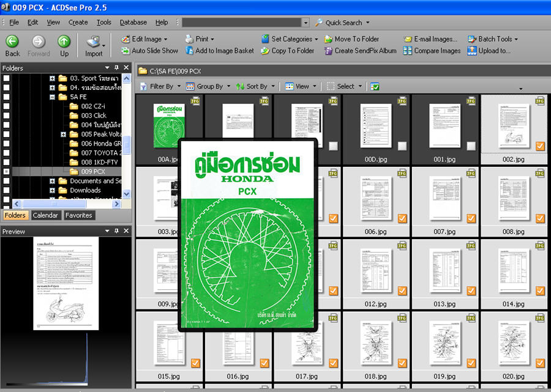The image size is (551, 392).
Task: Start Auto Slide Show
Action: [x=149, y=51]
